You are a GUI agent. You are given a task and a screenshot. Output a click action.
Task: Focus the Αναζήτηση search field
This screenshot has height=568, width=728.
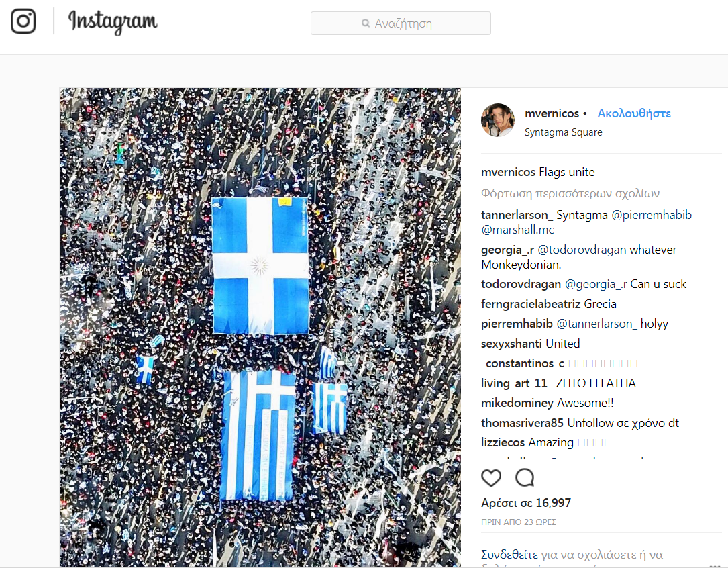coord(401,23)
